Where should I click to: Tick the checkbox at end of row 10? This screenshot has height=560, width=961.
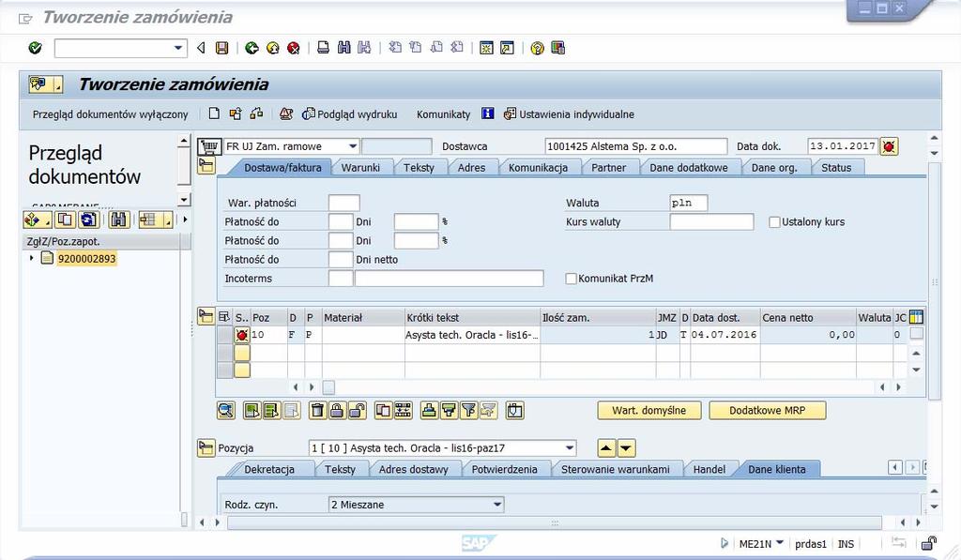pos(916,334)
